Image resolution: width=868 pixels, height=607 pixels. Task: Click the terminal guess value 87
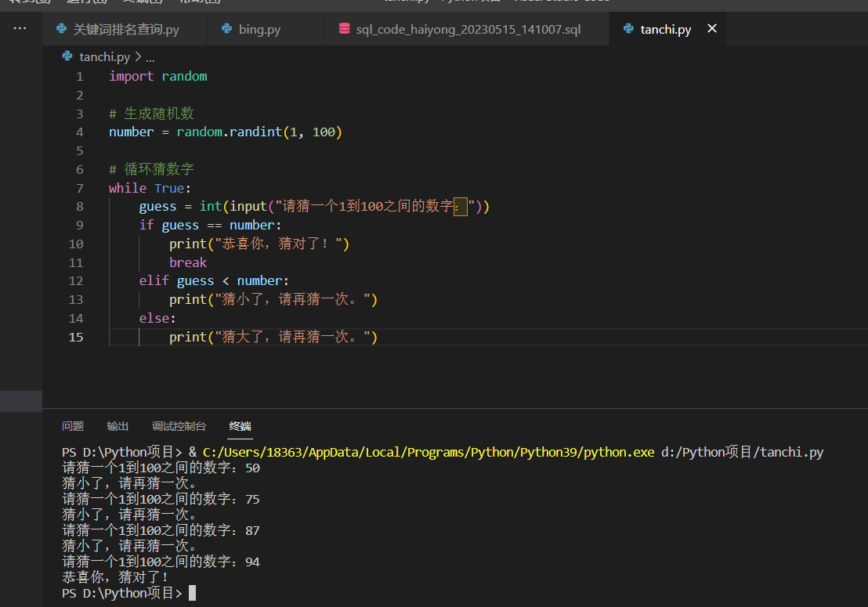click(252, 531)
